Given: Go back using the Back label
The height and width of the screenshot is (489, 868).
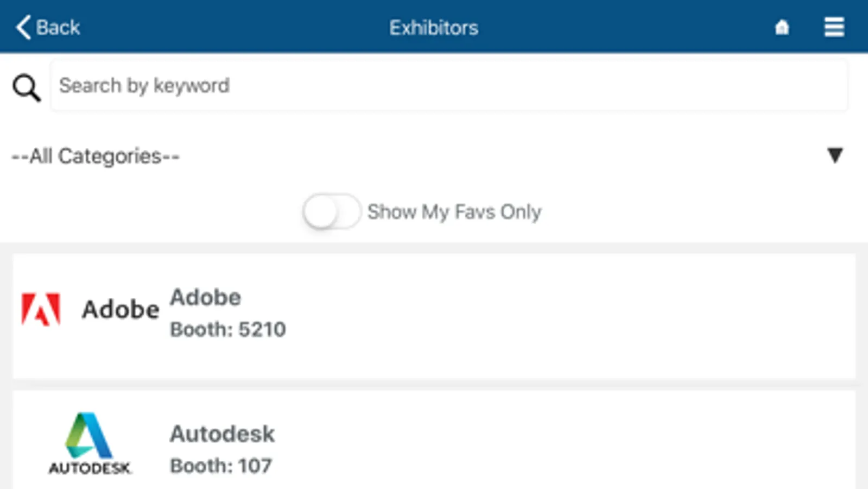Looking at the screenshot, I should [x=58, y=27].
